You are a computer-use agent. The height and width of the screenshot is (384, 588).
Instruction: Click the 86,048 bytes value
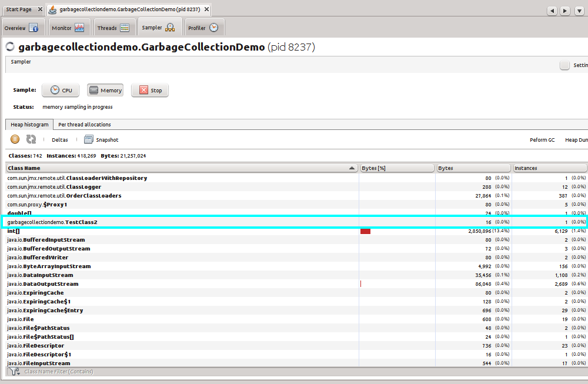[x=483, y=284]
